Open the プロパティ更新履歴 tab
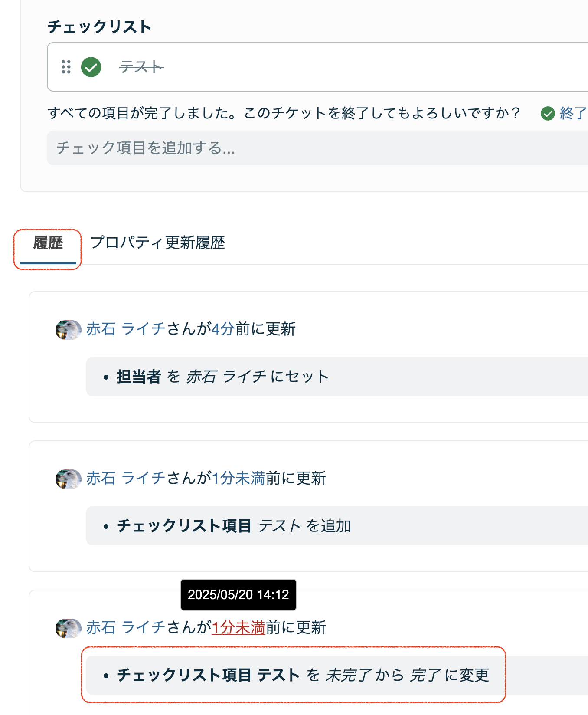 coord(157,243)
